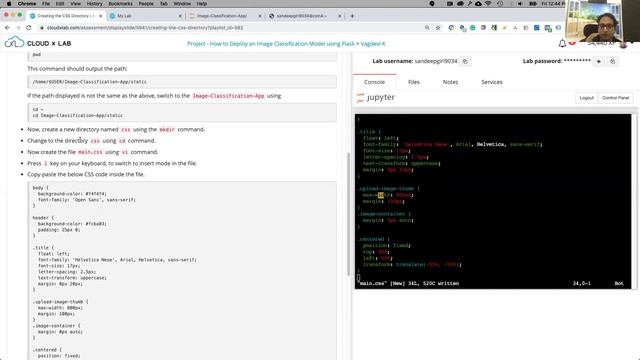Open the Chrome menu in the menu bar
Screen dimensions: 640x360
[27, 4]
